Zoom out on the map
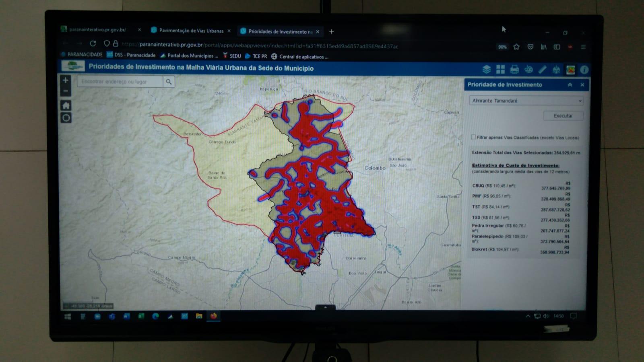This screenshot has height=362, width=644. click(66, 91)
